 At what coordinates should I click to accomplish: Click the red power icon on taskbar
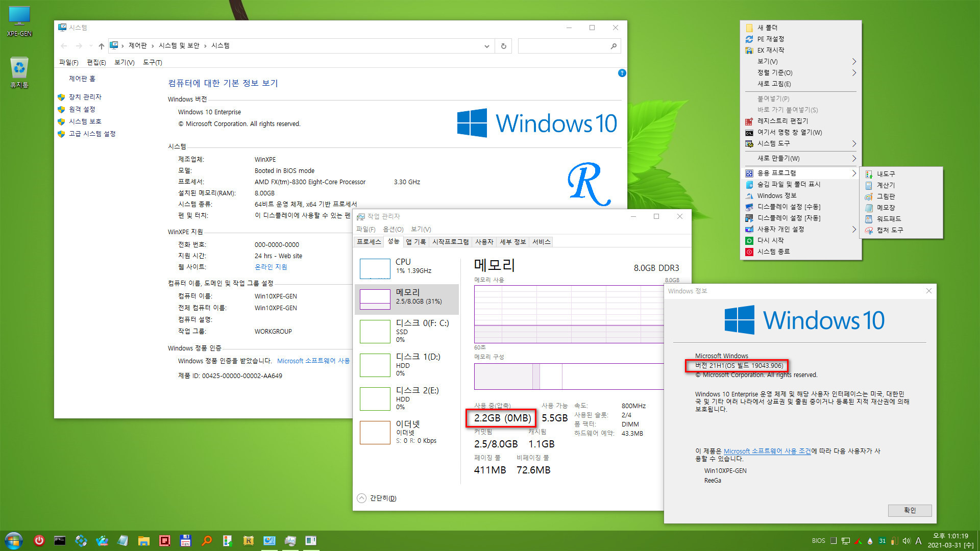[39, 541]
